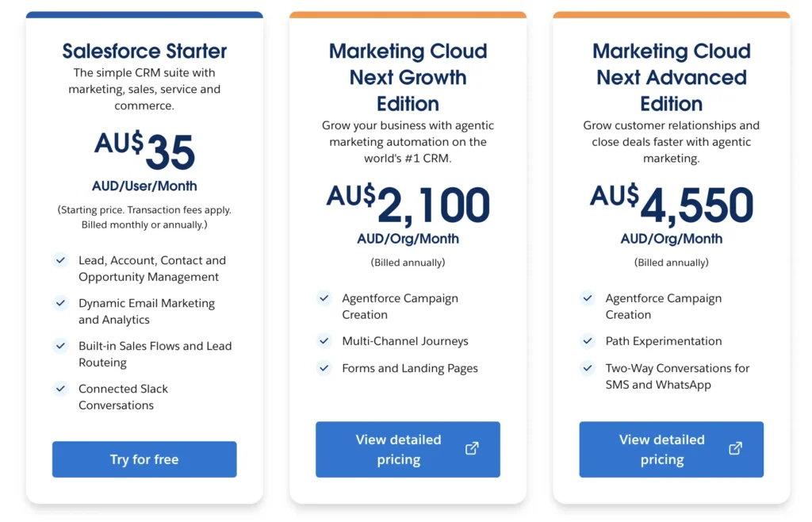Click AUD/Org/Month label under AU$2,100
812x522 pixels.
tap(408, 239)
